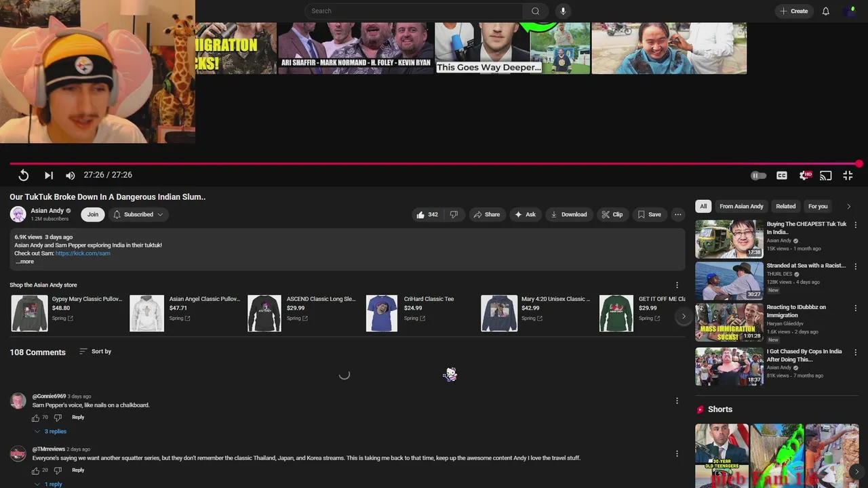Replay the finished video
This screenshot has height=488, width=868.
(23, 176)
